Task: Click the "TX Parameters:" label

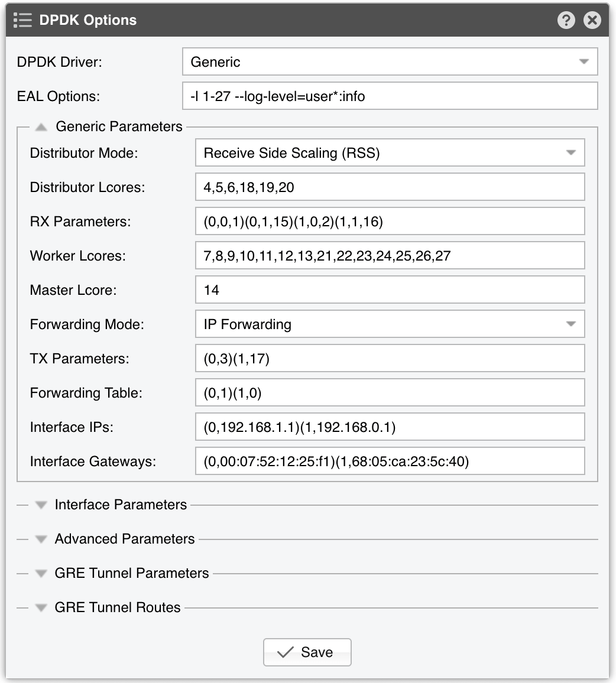Action: click(79, 359)
